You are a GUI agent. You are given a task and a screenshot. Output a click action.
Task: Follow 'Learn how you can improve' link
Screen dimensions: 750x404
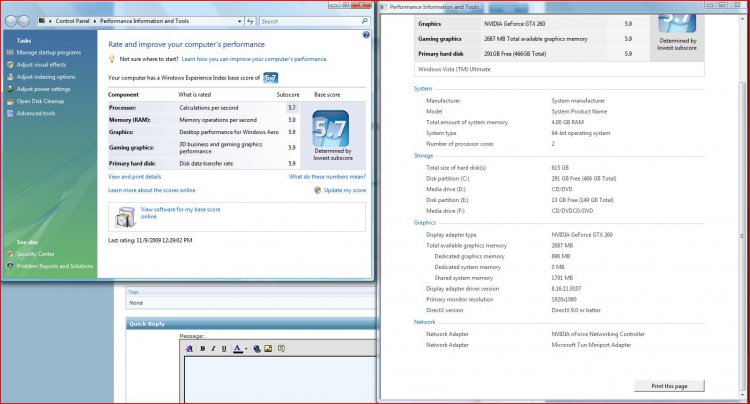[254, 59]
